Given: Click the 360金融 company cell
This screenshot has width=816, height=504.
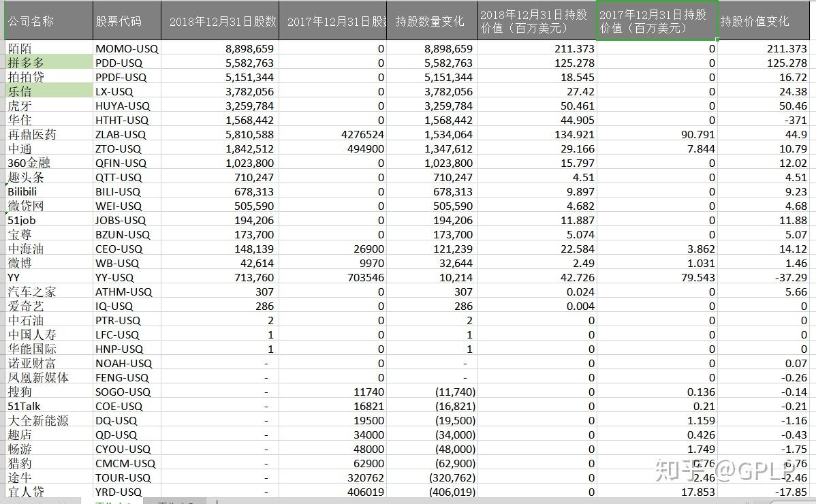Looking at the screenshot, I should (49, 163).
